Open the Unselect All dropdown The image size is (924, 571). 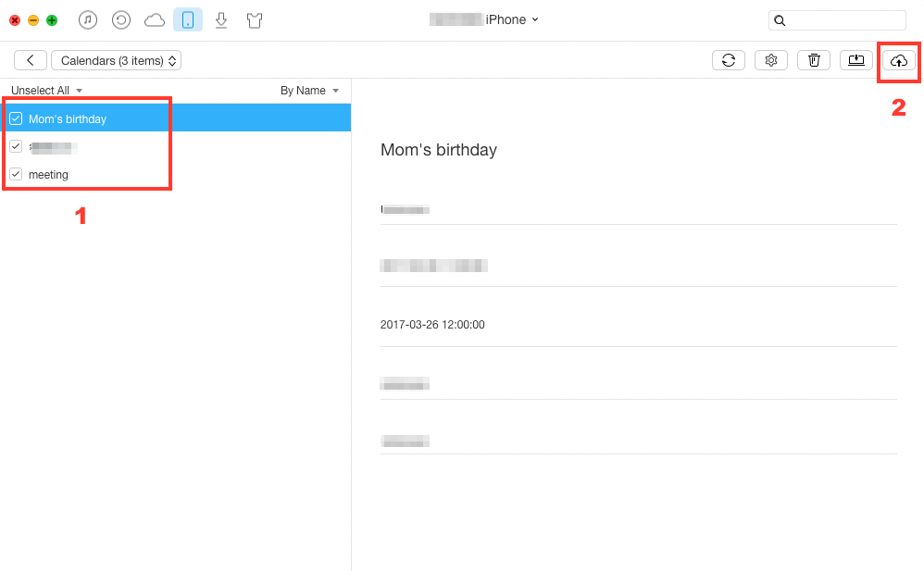click(x=46, y=90)
